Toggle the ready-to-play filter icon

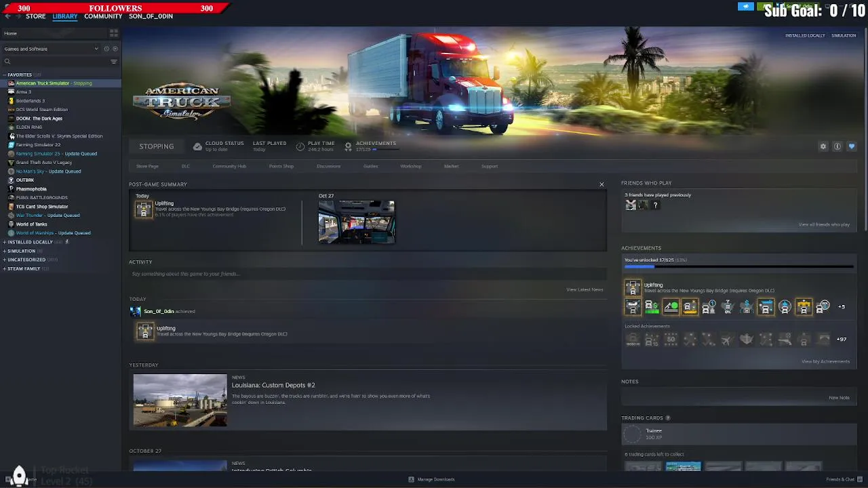point(115,49)
